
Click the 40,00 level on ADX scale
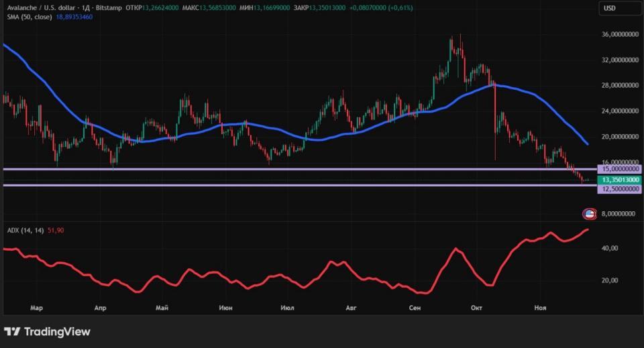click(x=609, y=248)
